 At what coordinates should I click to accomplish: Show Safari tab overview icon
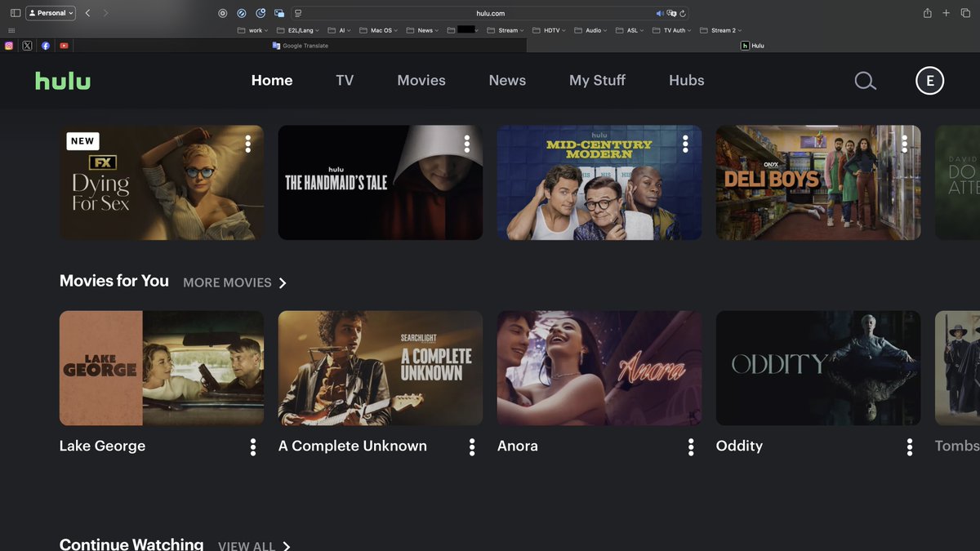coord(965,13)
